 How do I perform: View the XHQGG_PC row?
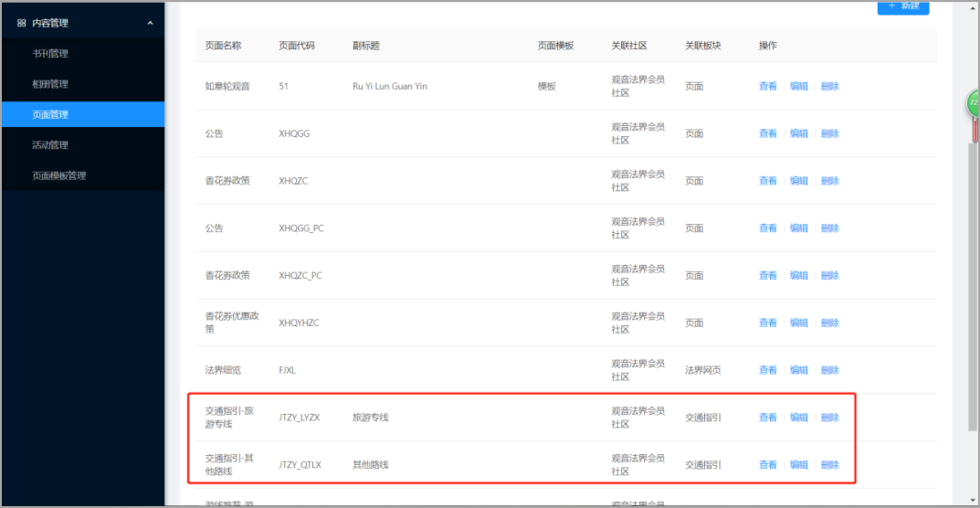(x=767, y=228)
